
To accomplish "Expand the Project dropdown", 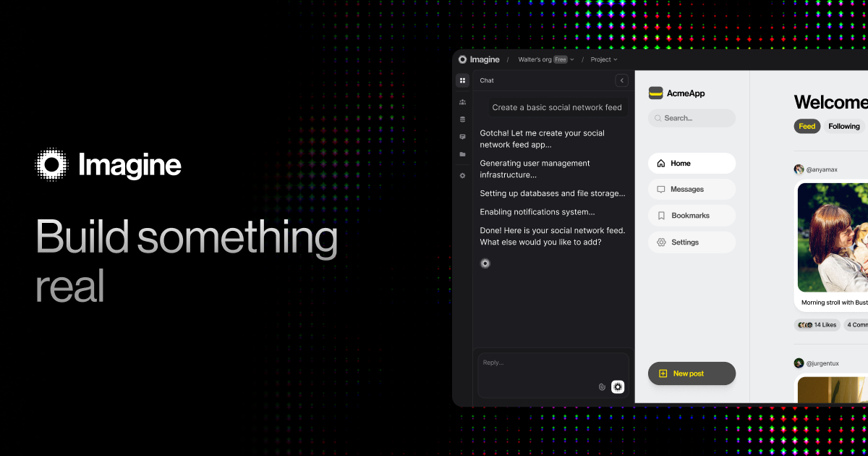I will click(x=604, y=59).
